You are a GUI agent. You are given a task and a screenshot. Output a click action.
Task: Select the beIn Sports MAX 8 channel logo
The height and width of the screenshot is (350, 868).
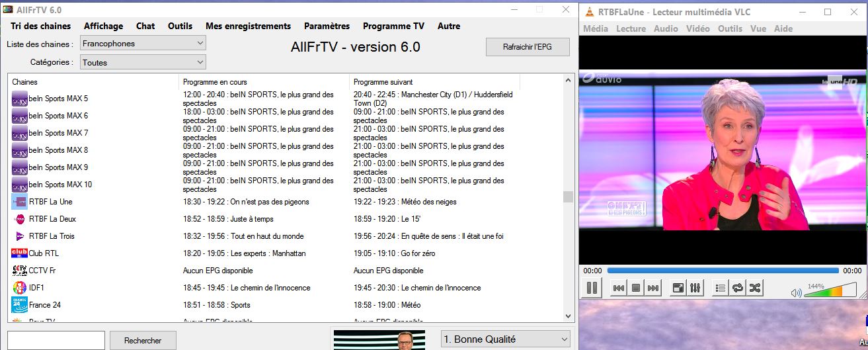point(19,150)
